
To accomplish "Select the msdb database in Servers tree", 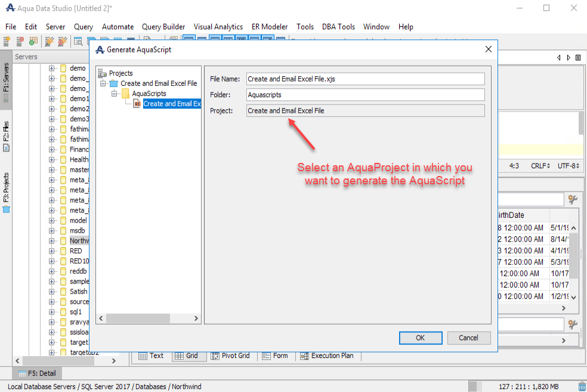I will (x=78, y=231).
